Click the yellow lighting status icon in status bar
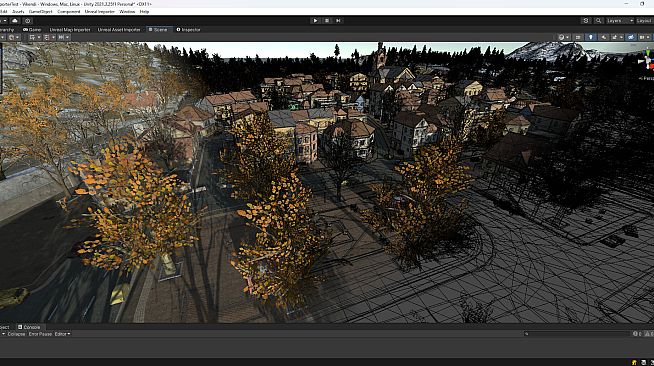Viewport: 654px width, 366px height. 634,362
